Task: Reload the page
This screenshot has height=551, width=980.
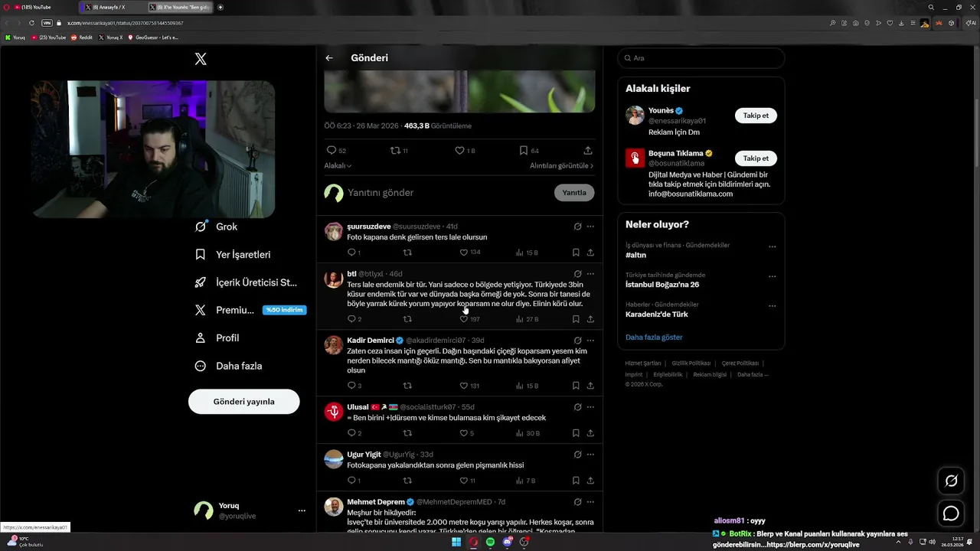Action: [31, 23]
